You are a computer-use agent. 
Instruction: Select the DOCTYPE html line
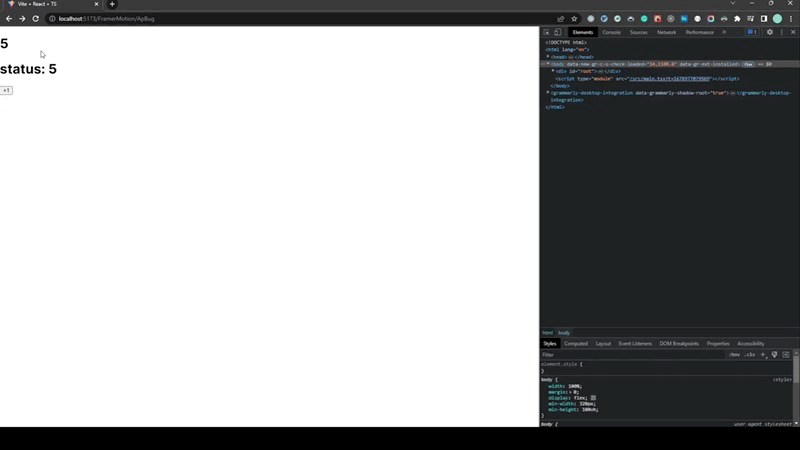[x=566, y=42]
